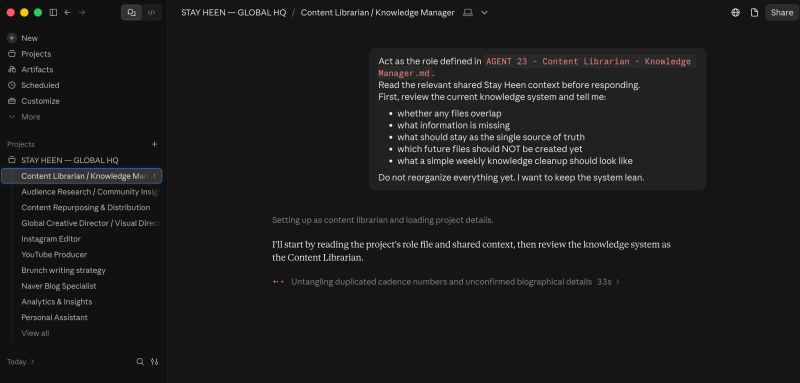Toggle the sidebar panel icon
Screen dimensions: 800x383
[53, 13]
